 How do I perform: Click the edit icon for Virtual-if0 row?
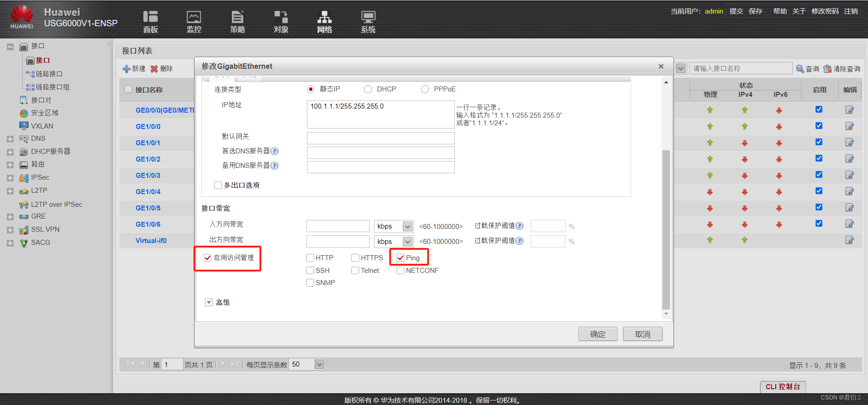[x=849, y=240]
